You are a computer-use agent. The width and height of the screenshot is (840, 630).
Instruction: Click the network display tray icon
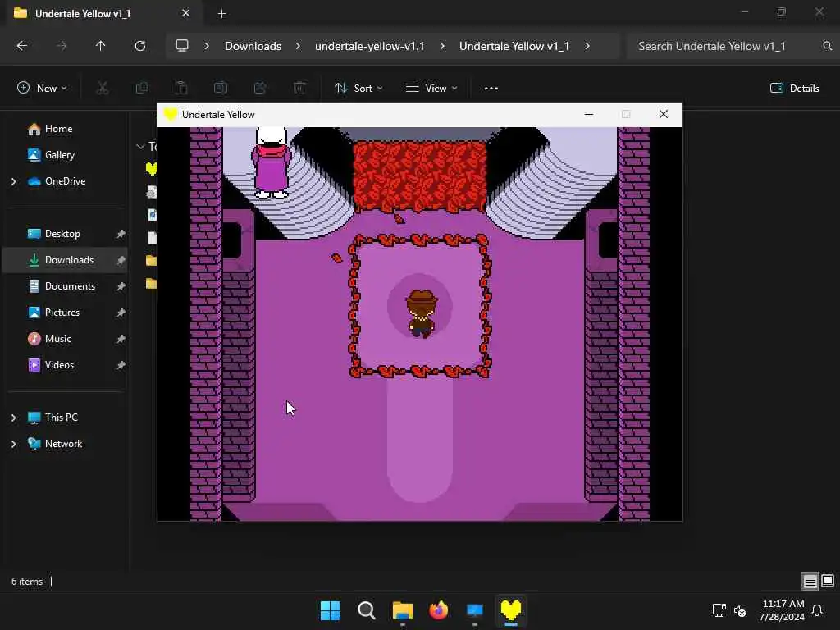[719, 610]
